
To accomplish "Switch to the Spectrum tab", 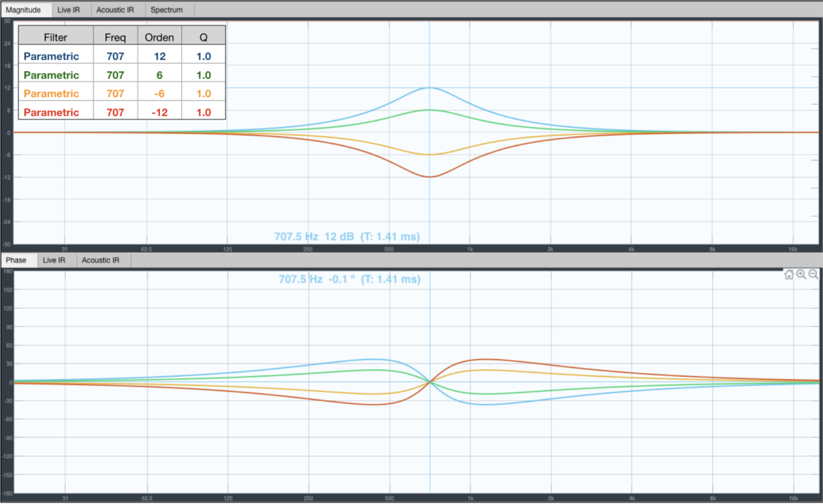I will click(166, 10).
